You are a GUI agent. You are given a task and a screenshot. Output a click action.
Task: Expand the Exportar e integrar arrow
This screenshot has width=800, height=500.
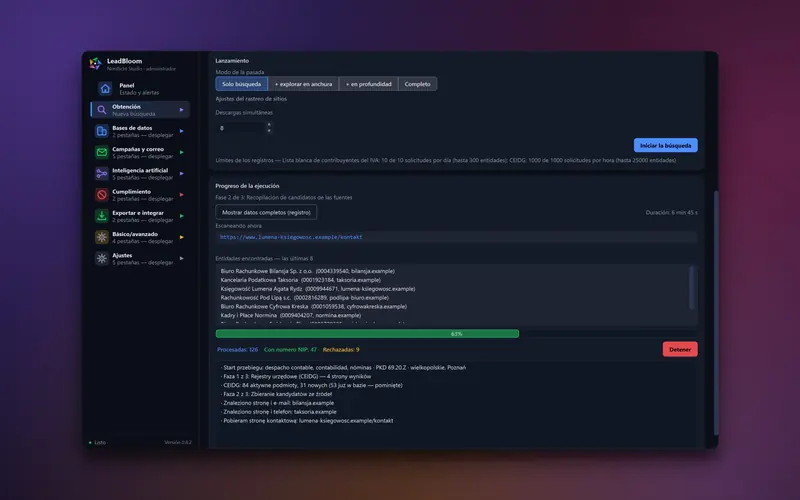[181, 216]
